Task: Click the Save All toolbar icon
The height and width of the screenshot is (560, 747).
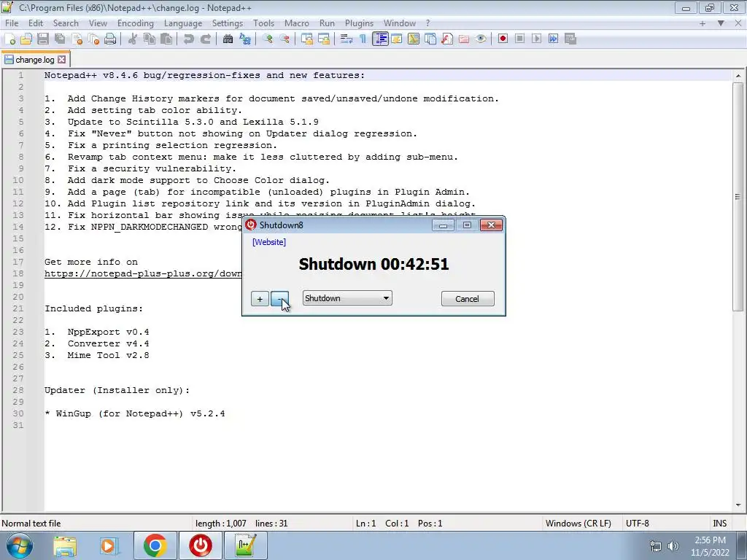Action: point(60,39)
